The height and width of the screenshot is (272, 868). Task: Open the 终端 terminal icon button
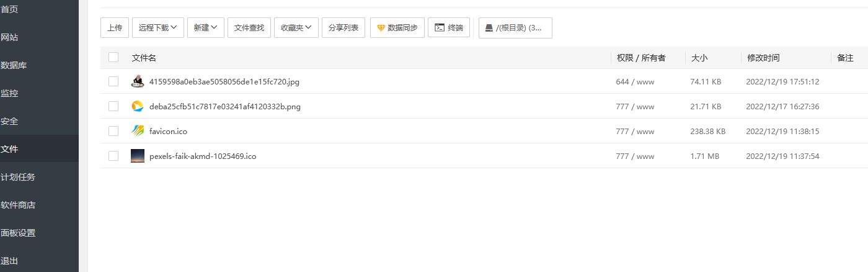pyautogui.click(x=440, y=28)
